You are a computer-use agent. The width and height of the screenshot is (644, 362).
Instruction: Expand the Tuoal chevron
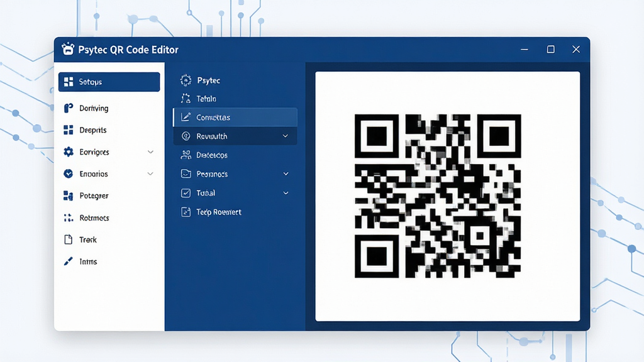(286, 193)
